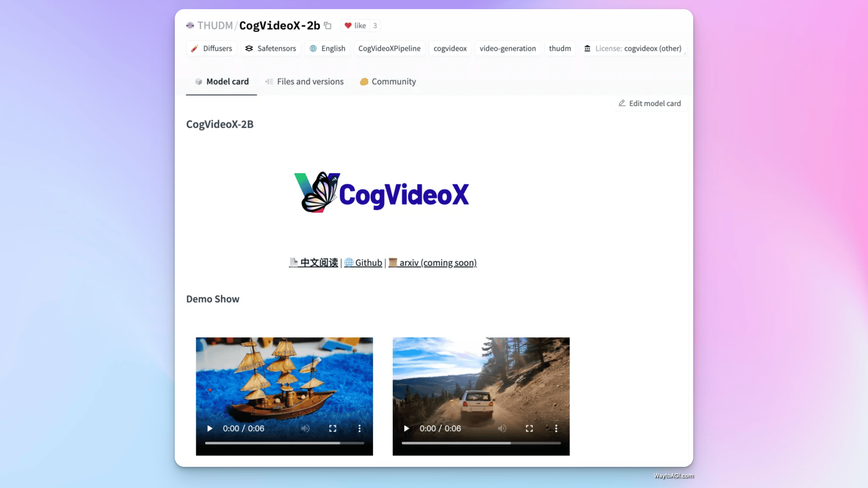The width and height of the screenshot is (868, 488).
Task: Click the CogVideoX logo image
Action: click(x=381, y=192)
